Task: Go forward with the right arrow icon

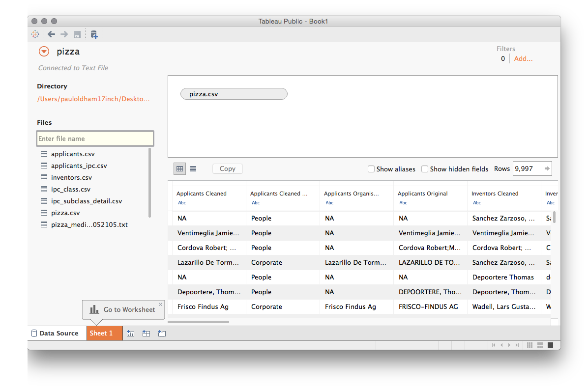Action: [x=64, y=34]
